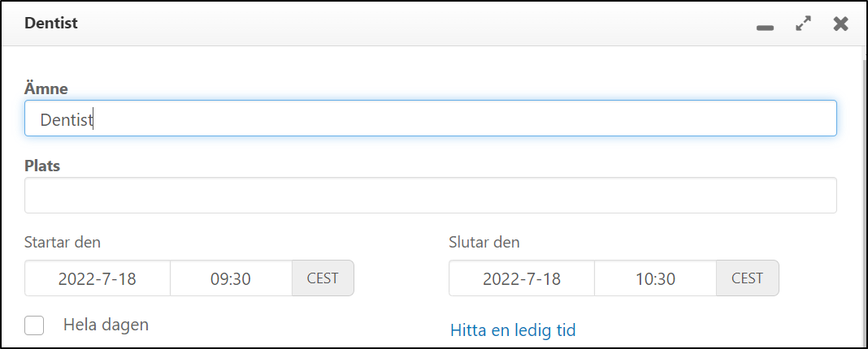Click the end time CEST timezone button
This screenshot has width=868, height=349.
(x=747, y=278)
